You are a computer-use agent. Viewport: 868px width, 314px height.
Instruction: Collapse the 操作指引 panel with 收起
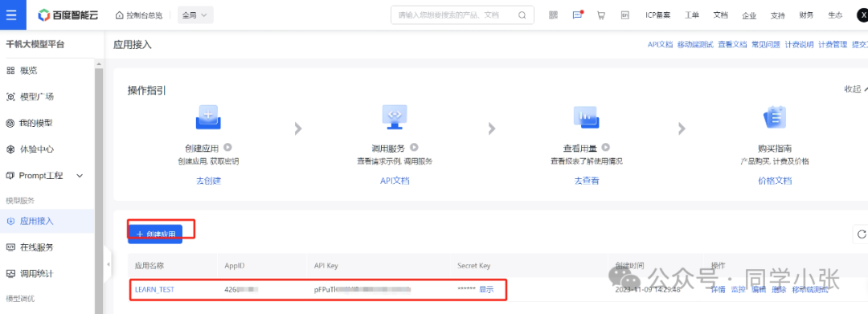click(855, 90)
